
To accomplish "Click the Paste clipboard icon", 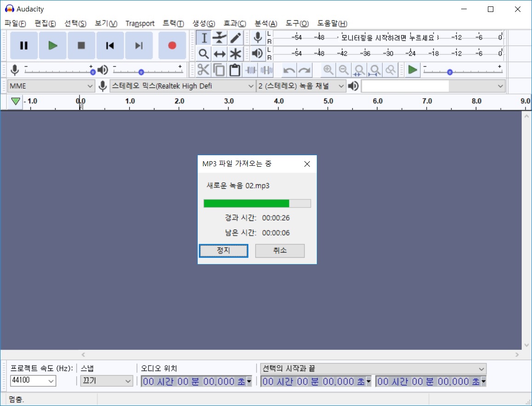I will click(x=235, y=70).
